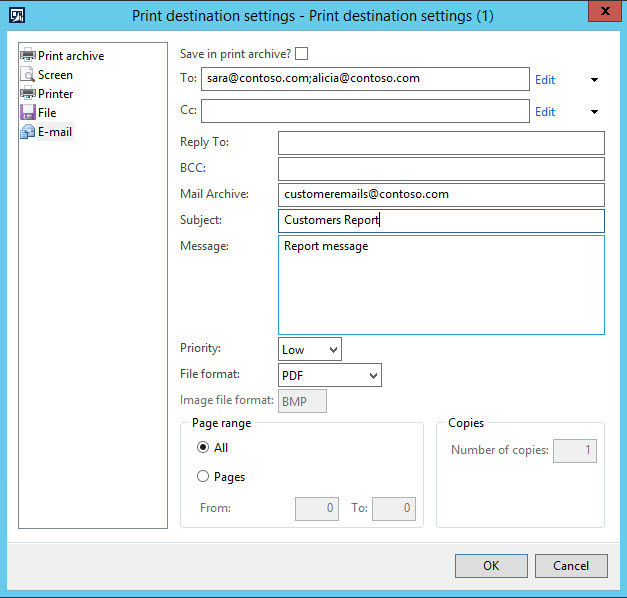This screenshot has width=627, height=598.
Task: Click into the Reply To field
Action: [441, 143]
